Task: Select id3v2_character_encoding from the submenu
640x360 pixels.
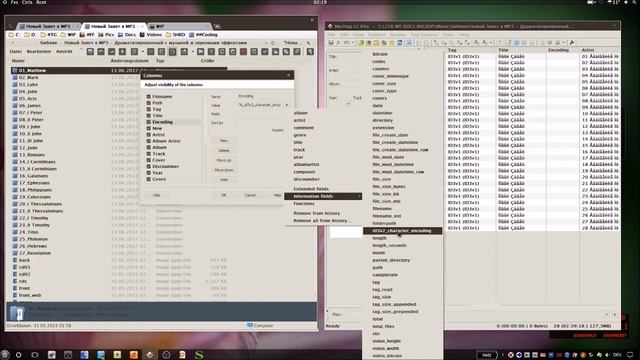Action: click(x=402, y=231)
